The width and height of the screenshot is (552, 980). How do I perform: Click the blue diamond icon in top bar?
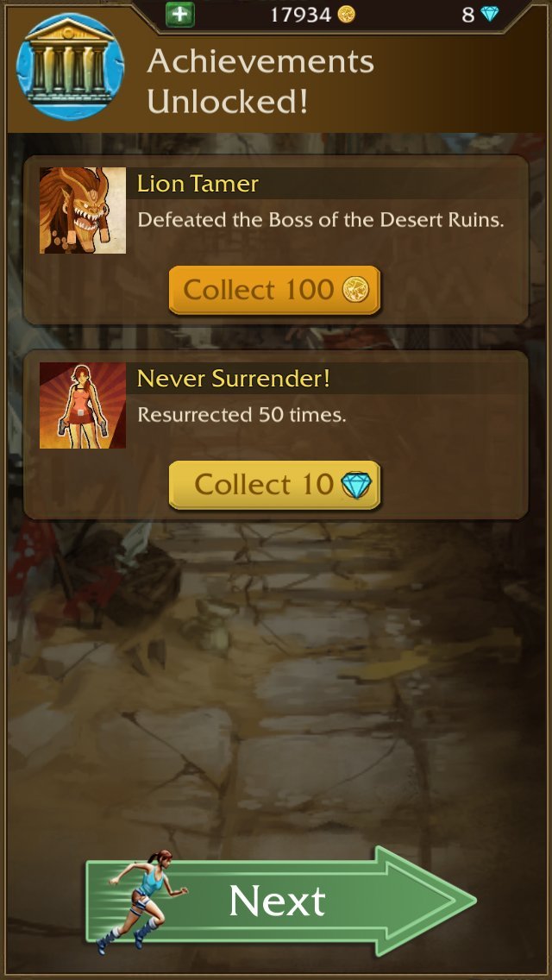coord(490,15)
